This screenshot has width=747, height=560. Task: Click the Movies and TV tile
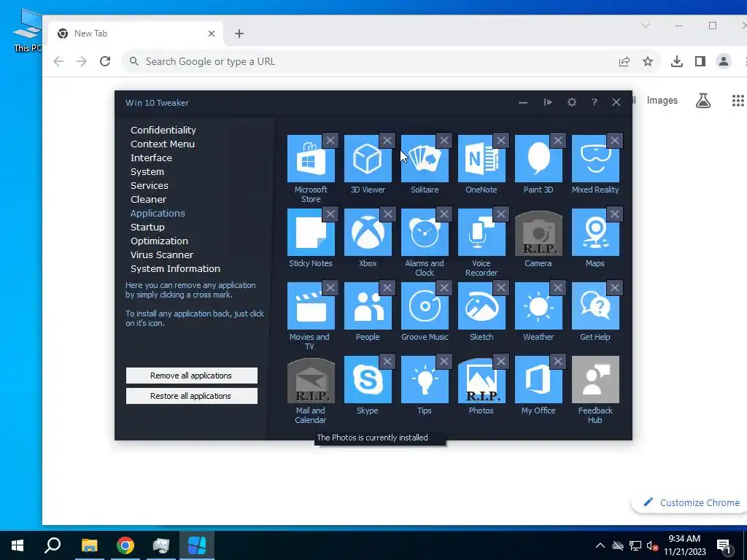[311, 306]
